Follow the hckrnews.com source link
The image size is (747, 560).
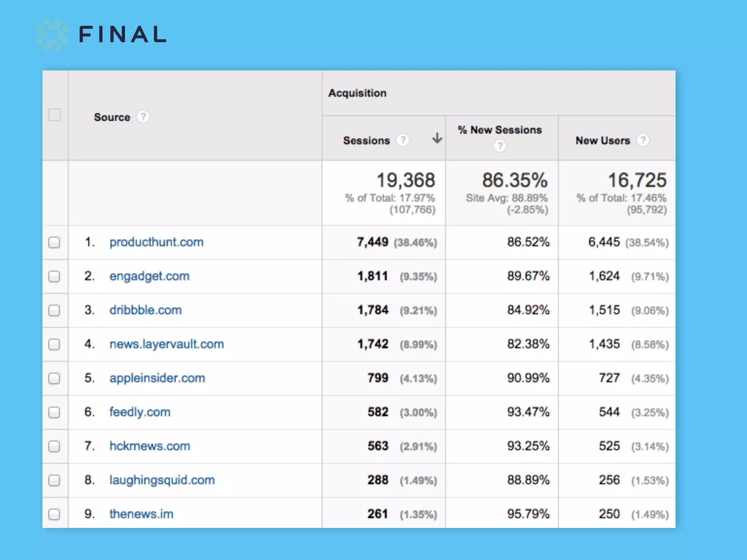pos(150,446)
